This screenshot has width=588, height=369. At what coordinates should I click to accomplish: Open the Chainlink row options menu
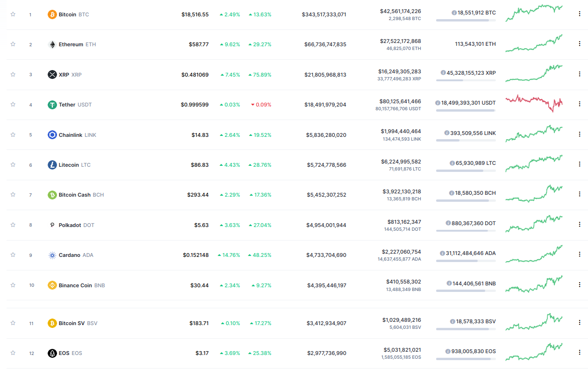point(580,134)
